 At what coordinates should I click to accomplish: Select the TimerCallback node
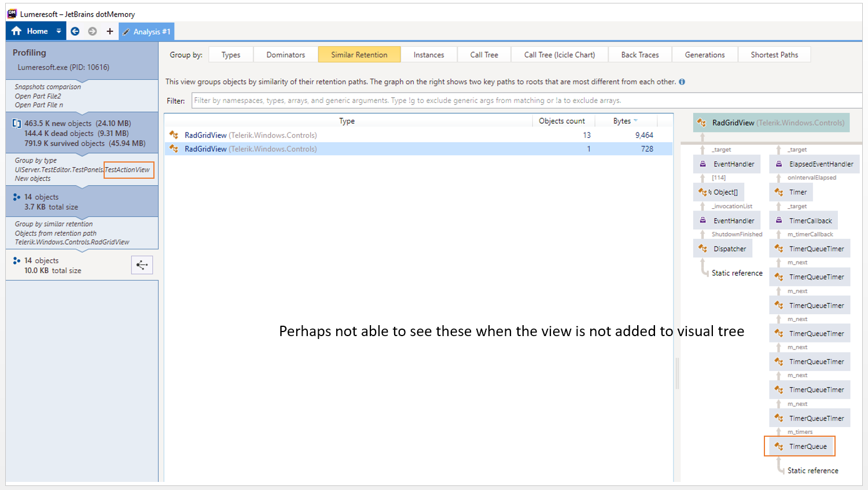[x=804, y=220]
